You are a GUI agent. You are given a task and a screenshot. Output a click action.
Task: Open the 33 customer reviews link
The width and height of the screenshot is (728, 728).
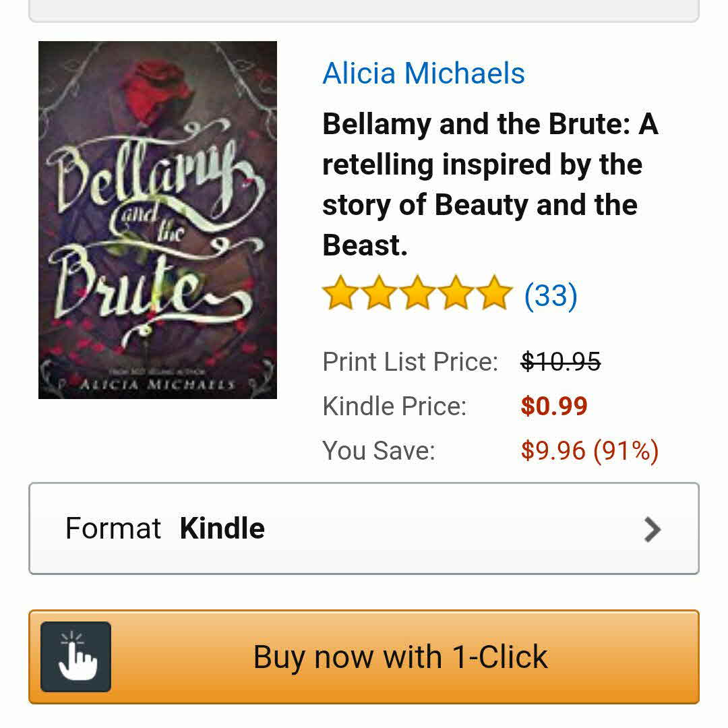[x=551, y=295]
